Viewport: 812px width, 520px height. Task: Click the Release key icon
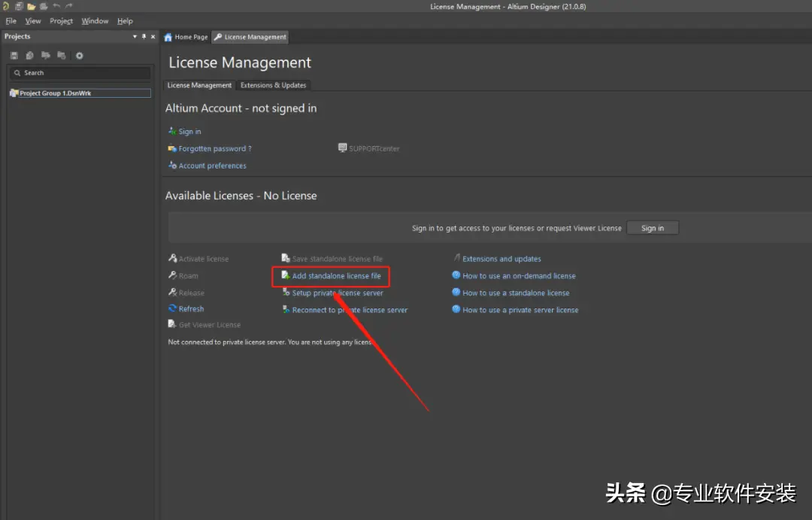click(172, 293)
